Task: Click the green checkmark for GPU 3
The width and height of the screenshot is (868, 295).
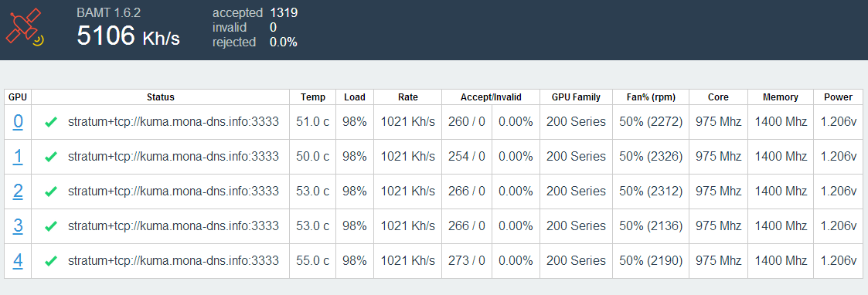Action: point(51,225)
